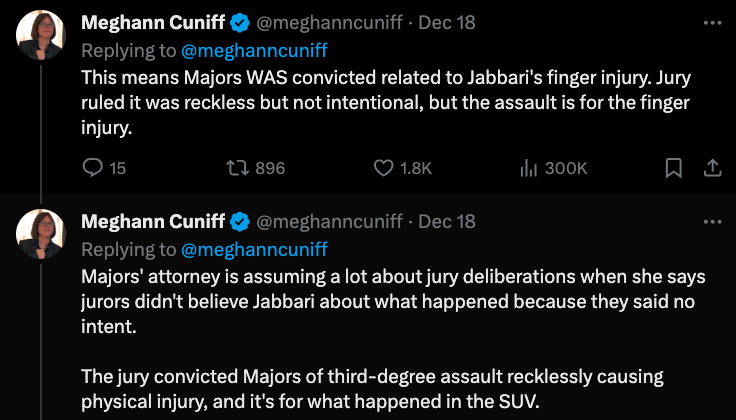Viewport: 736px width, 420px height.
Task: Click the verified badge on first tweet
Action: [x=240, y=22]
